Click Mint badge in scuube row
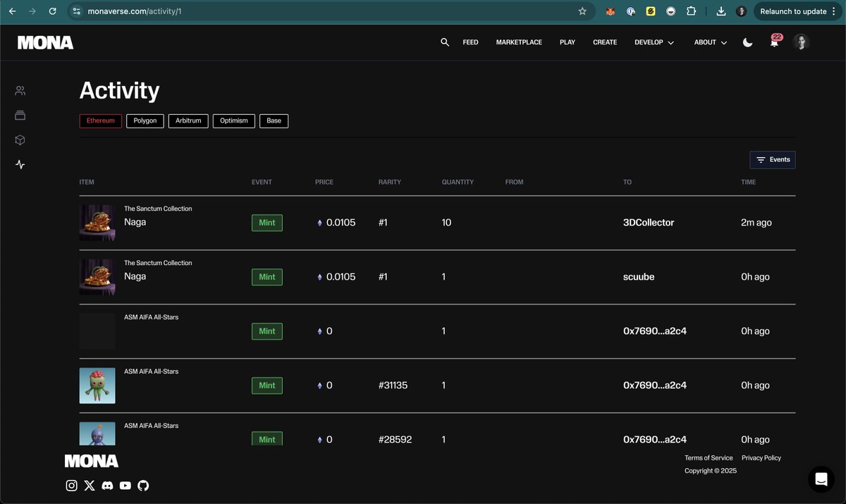The width and height of the screenshot is (846, 504). pos(267,277)
